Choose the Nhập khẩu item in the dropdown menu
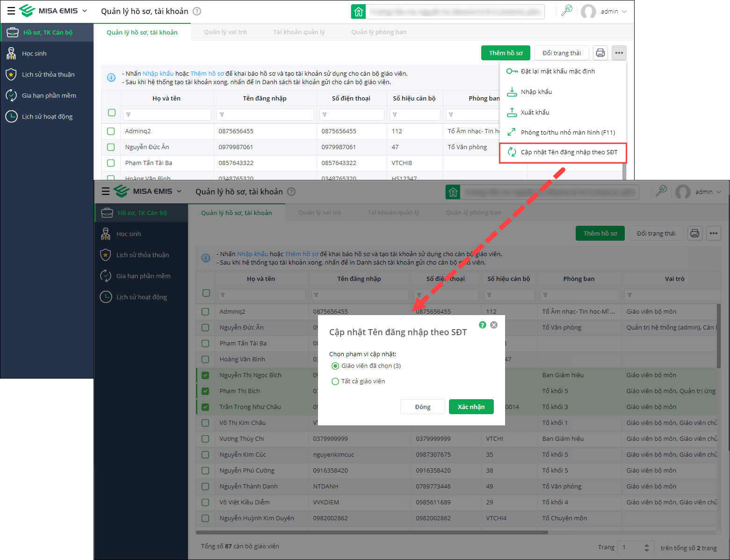This screenshot has width=730, height=560. (x=563, y=92)
